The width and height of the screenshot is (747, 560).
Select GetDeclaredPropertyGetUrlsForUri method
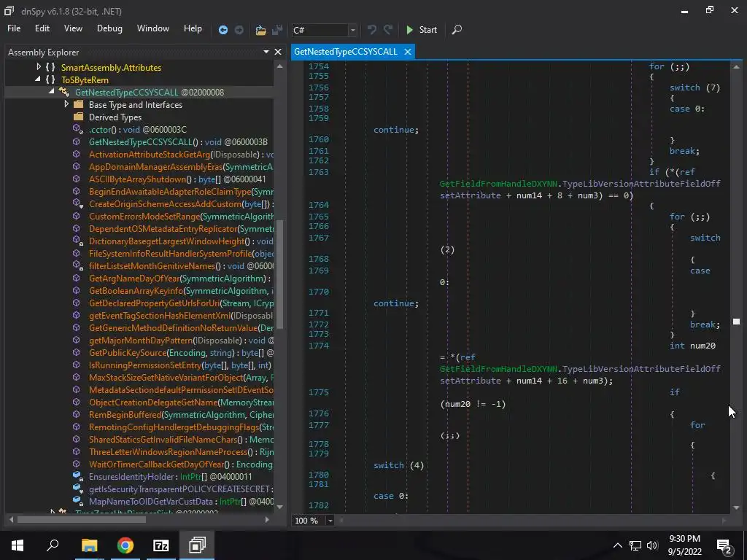coord(181,303)
